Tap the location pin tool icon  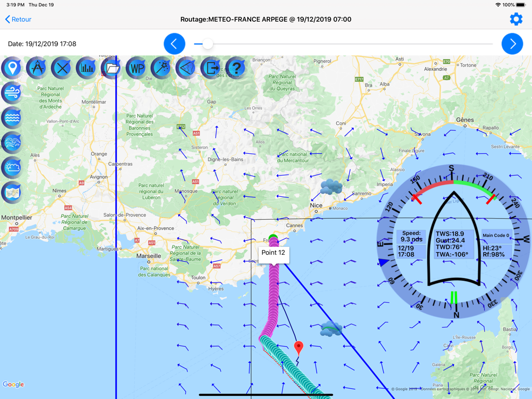pos(12,68)
